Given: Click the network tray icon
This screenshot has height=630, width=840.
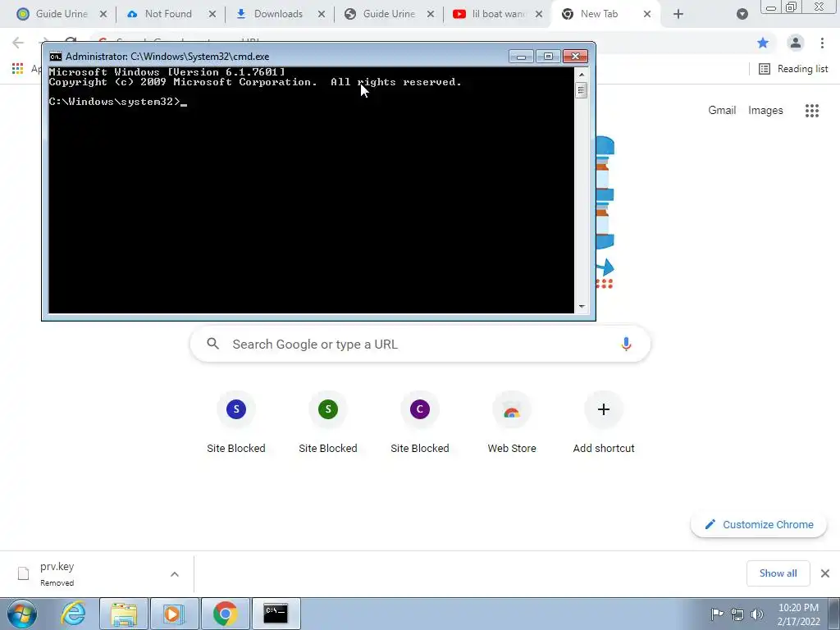Looking at the screenshot, I should click(x=737, y=614).
